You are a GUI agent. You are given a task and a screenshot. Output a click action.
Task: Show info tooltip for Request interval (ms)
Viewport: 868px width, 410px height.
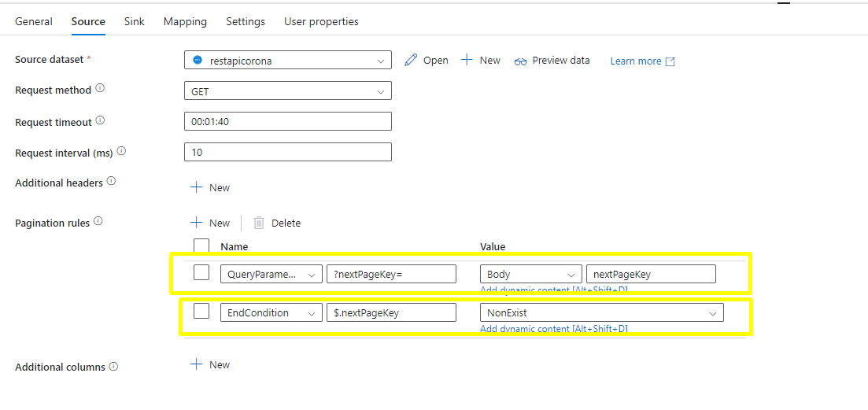(x=122, y=150)
